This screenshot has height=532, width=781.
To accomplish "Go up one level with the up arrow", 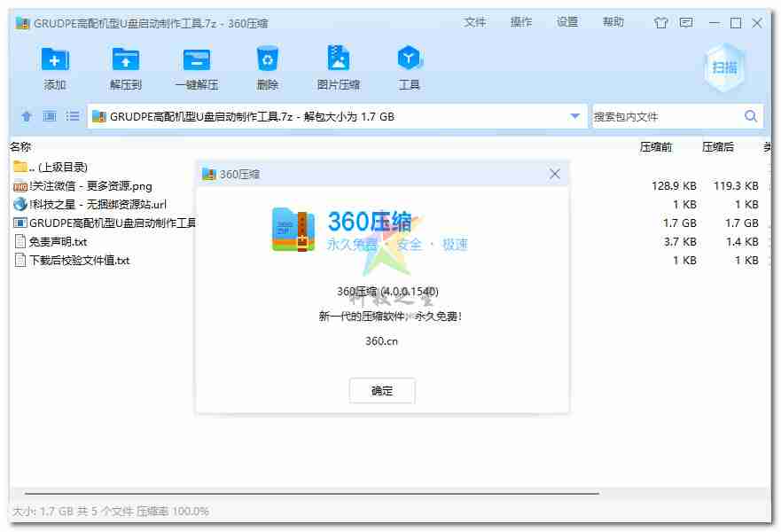I will click(27, 116).
